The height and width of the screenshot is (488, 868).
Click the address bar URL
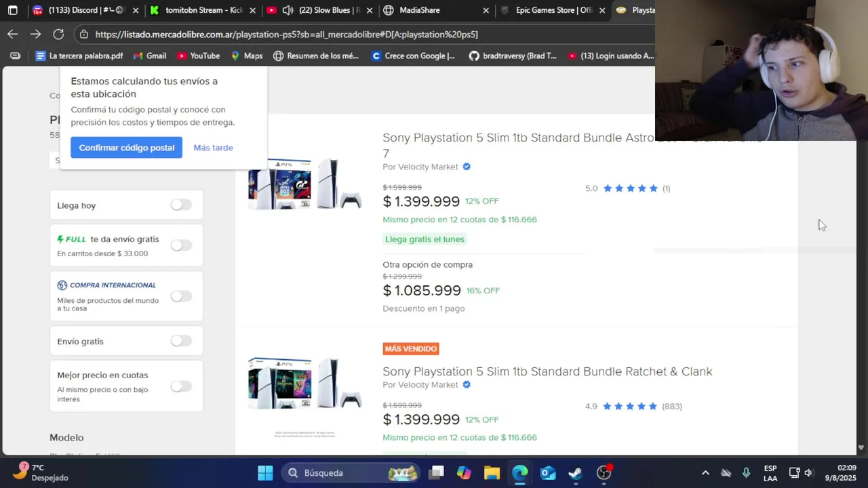click(286, 34)
